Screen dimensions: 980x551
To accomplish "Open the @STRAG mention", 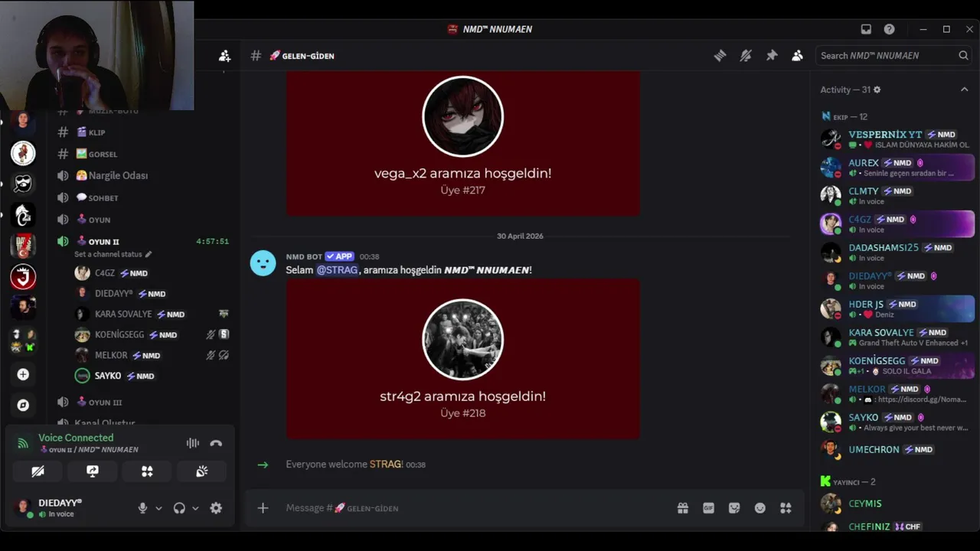I will [337, 270].
